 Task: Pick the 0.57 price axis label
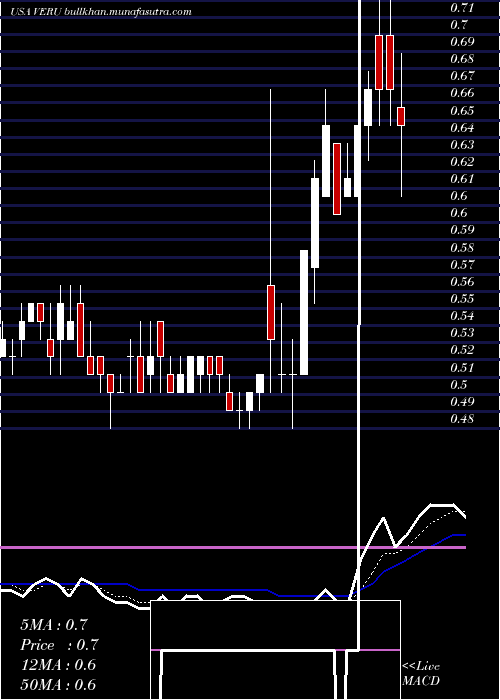click(x=462, y=265)
